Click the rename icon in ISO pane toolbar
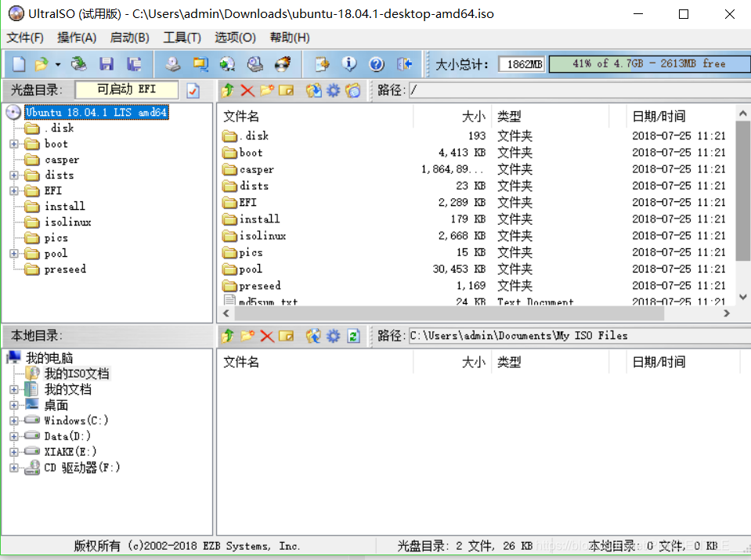751x560 pixels. point(286,90)
